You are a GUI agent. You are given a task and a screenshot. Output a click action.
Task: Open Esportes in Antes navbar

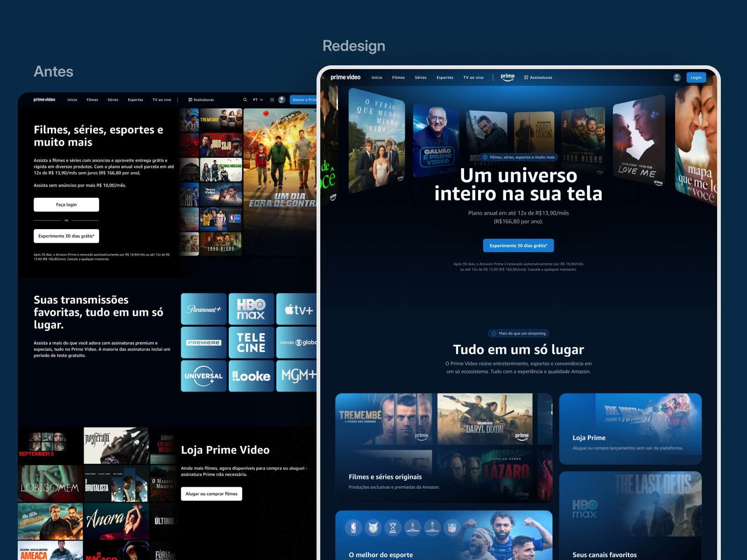pyautogui.click(x=135, y=100)
